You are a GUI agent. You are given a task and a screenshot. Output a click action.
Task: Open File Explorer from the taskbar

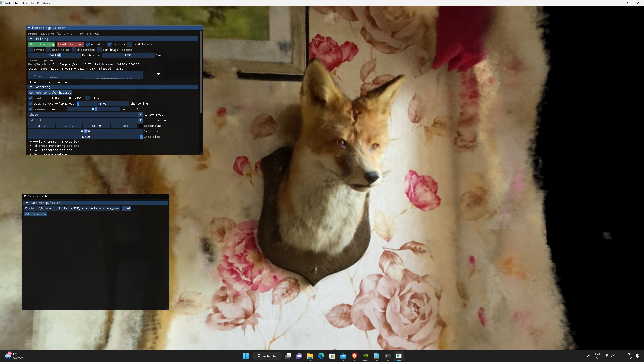click(310, 356)
